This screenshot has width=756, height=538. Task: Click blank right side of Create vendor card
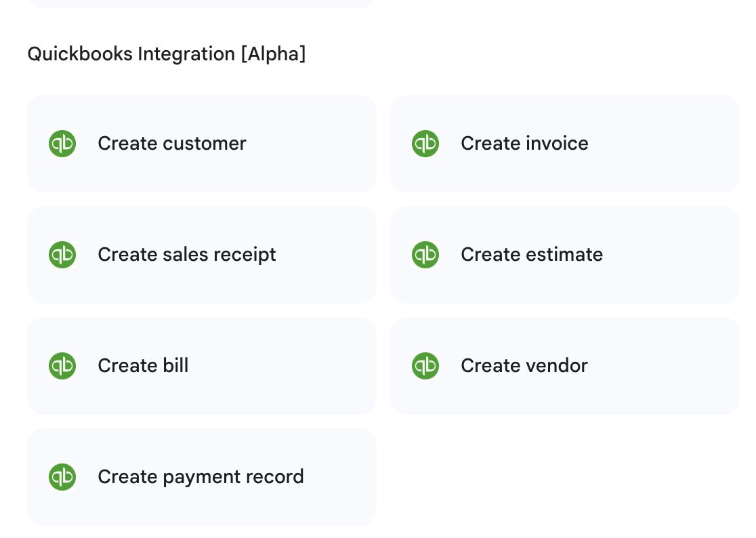[671, 366]
